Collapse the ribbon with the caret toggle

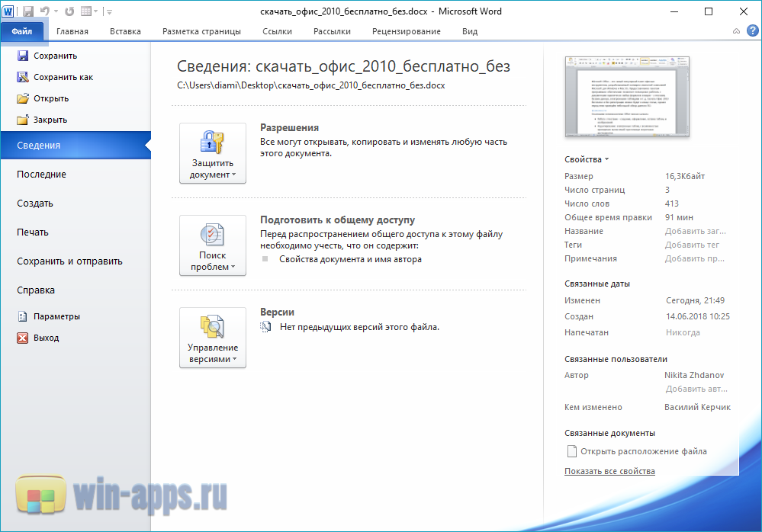[x=735, y=31]
